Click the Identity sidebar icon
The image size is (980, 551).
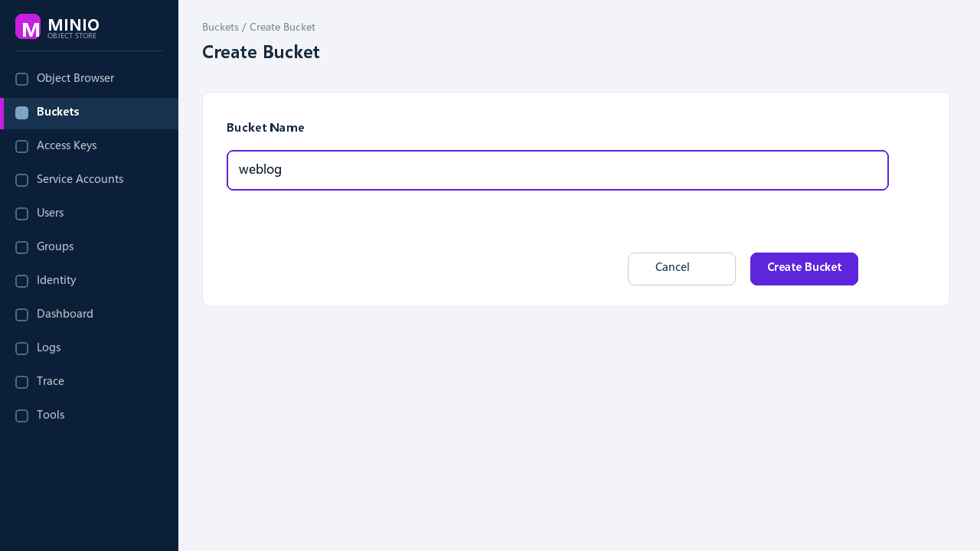21,281
